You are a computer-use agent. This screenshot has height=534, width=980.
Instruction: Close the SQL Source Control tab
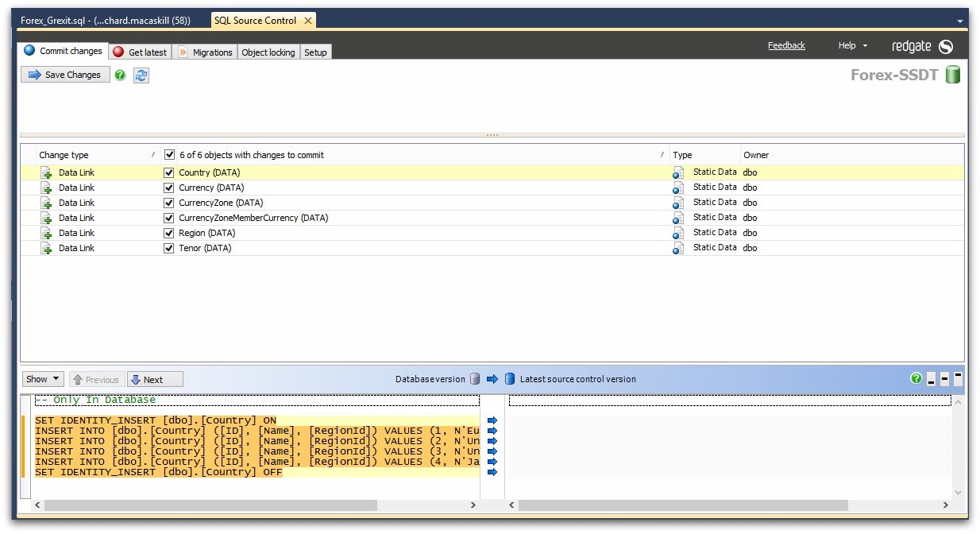click(x=308, y=21)
